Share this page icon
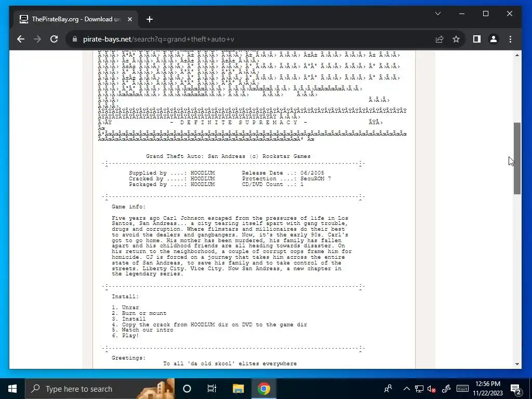The width and height of the screenshot is (532, 399). pos(440,39)
